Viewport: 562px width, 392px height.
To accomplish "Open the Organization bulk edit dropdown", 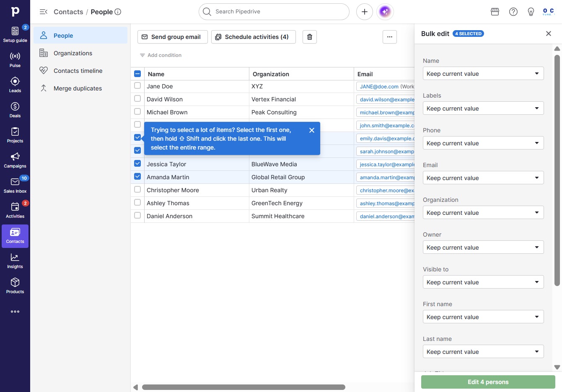I will coord(483,213).
